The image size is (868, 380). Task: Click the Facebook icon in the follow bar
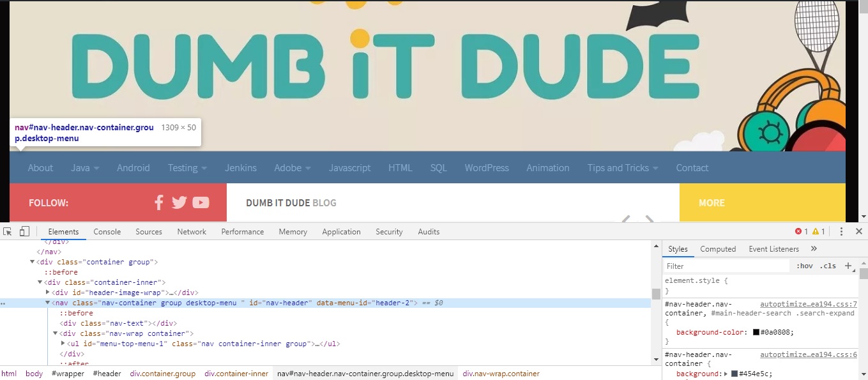[158, 202]
